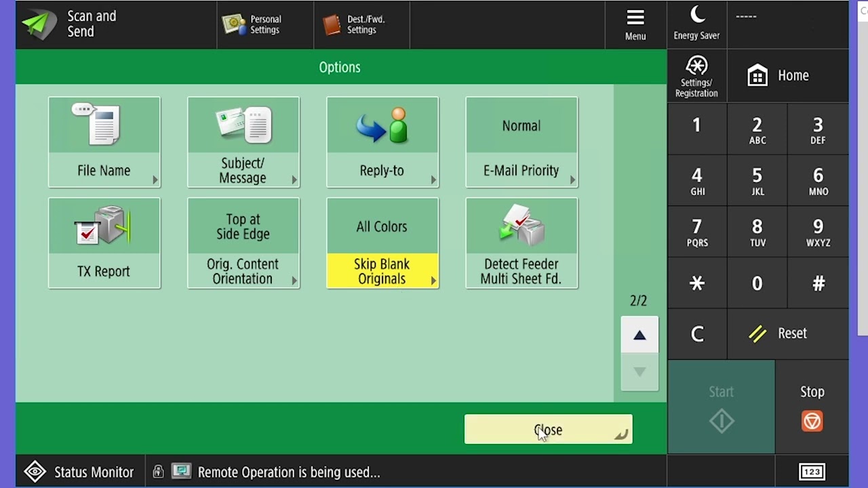Click the Start button
This screenshot has height=488, width=868.
coord(722,407)
